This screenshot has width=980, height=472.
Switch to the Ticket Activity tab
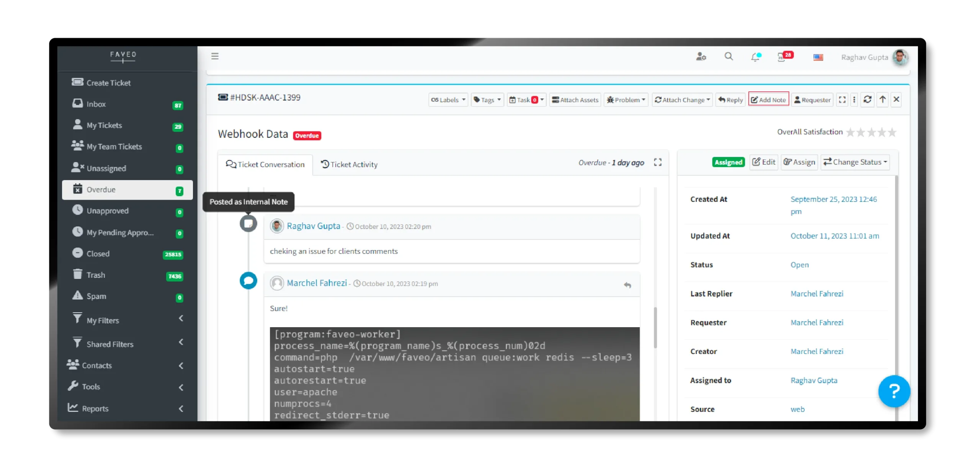click(x=349, y=164)
